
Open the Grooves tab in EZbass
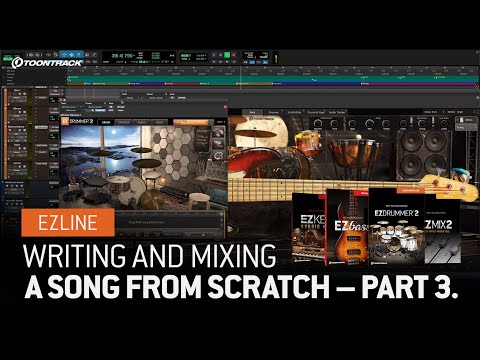[274, 112]
